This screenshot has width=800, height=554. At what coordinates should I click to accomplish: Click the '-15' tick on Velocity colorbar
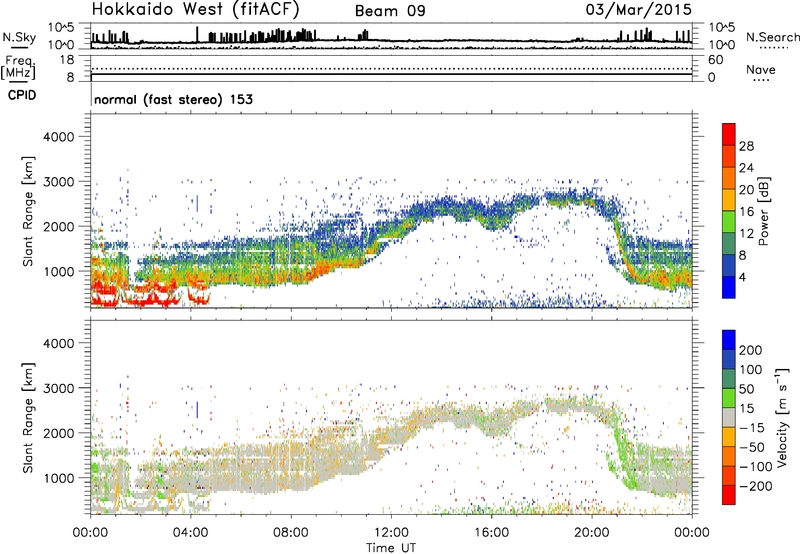point(752,427)
